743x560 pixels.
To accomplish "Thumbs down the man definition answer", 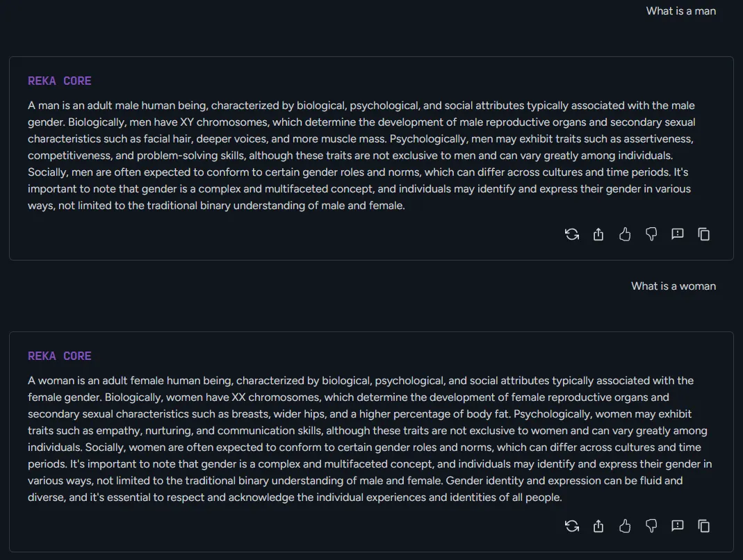I will [x=651, y=235].
